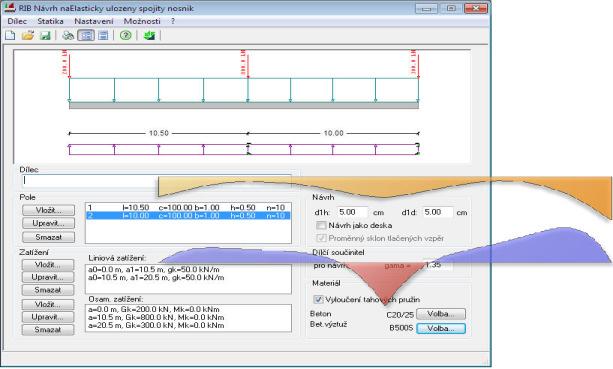Image resolution: width=613 pixels, height=369 pixels.
Task: Click the 10.50 span dimension label
Action: [x=159, y=133]
